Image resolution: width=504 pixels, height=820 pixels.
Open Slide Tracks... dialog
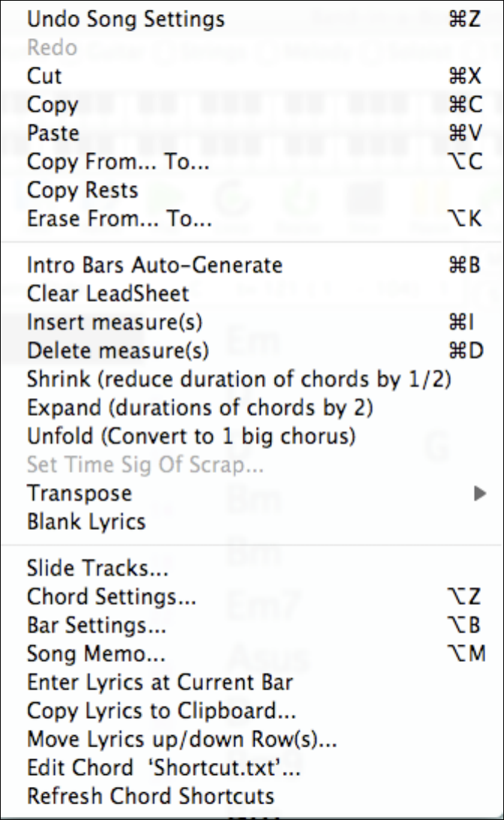(97, 568)
